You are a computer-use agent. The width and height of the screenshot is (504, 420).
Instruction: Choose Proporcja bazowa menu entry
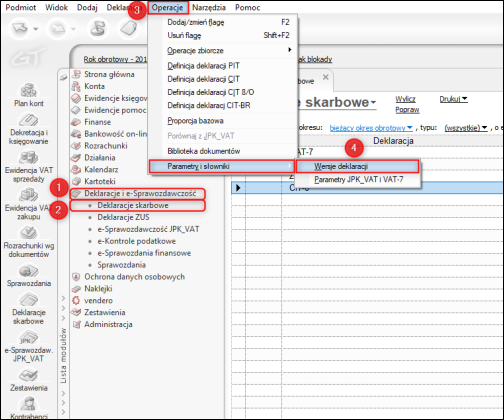click(222, 121)
